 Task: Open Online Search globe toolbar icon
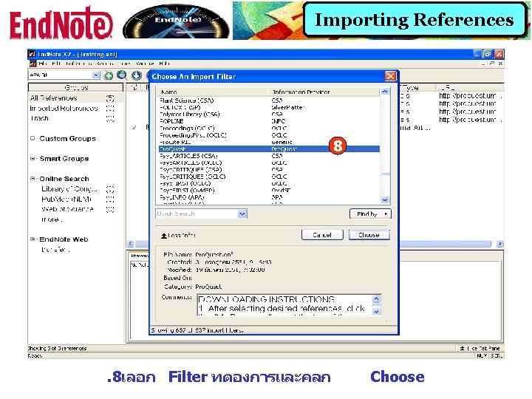pos(122,75)
